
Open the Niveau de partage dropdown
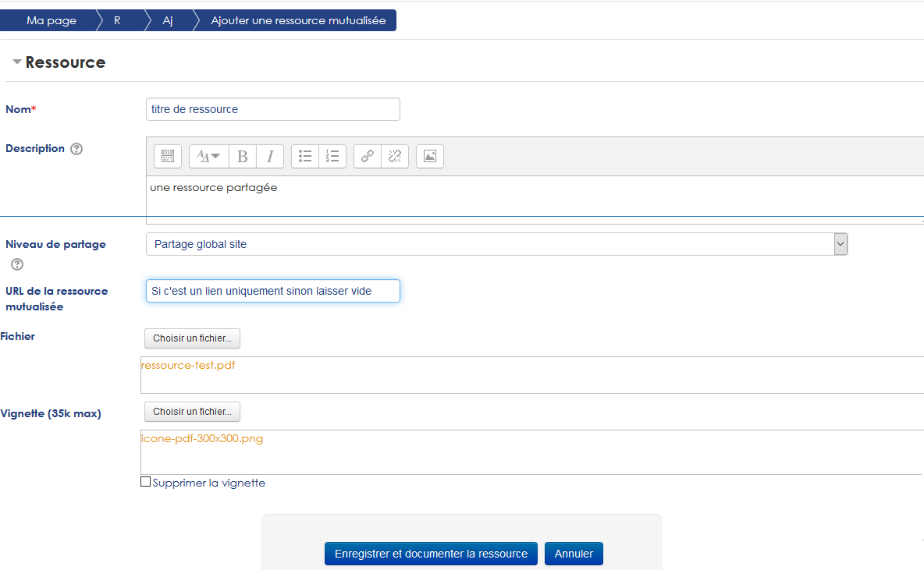496,244
